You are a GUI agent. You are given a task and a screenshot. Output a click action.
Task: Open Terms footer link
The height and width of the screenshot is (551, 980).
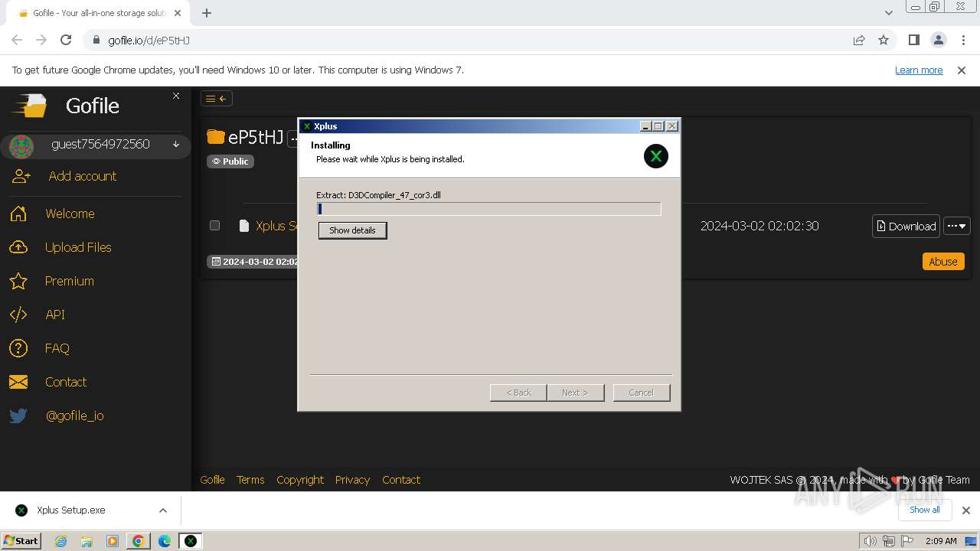[250, 480]
